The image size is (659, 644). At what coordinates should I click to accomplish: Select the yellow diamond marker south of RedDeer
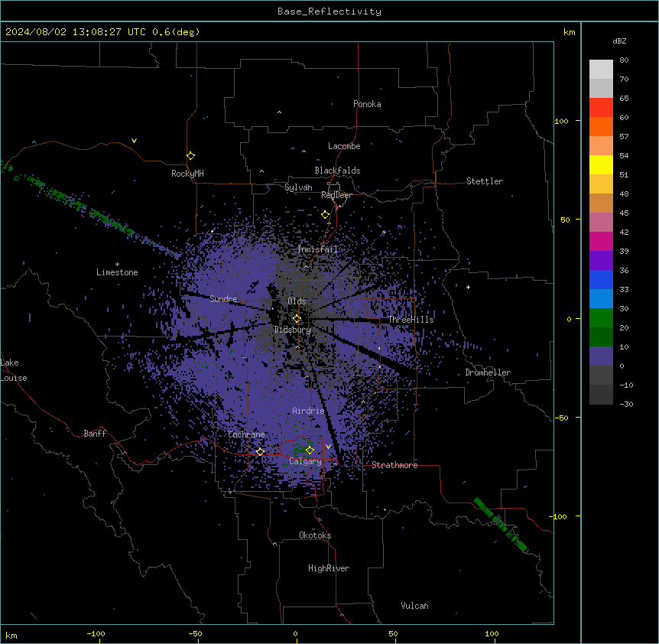point(326,215)
